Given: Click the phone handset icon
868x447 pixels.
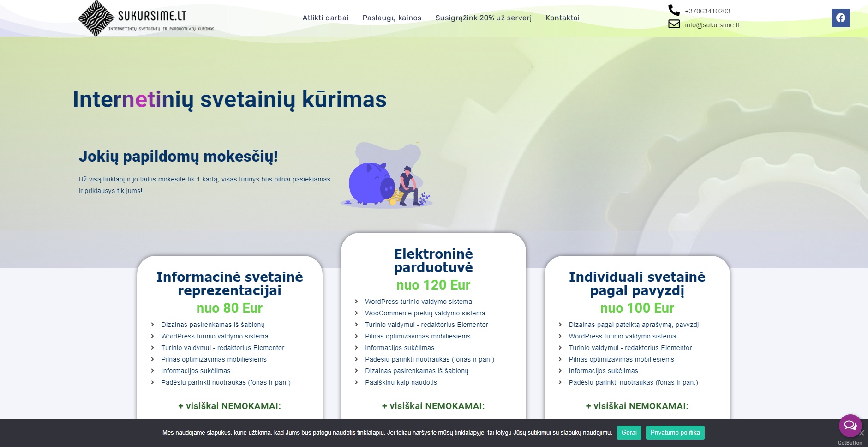Looking at the screenshot, I should coord(674,10).
